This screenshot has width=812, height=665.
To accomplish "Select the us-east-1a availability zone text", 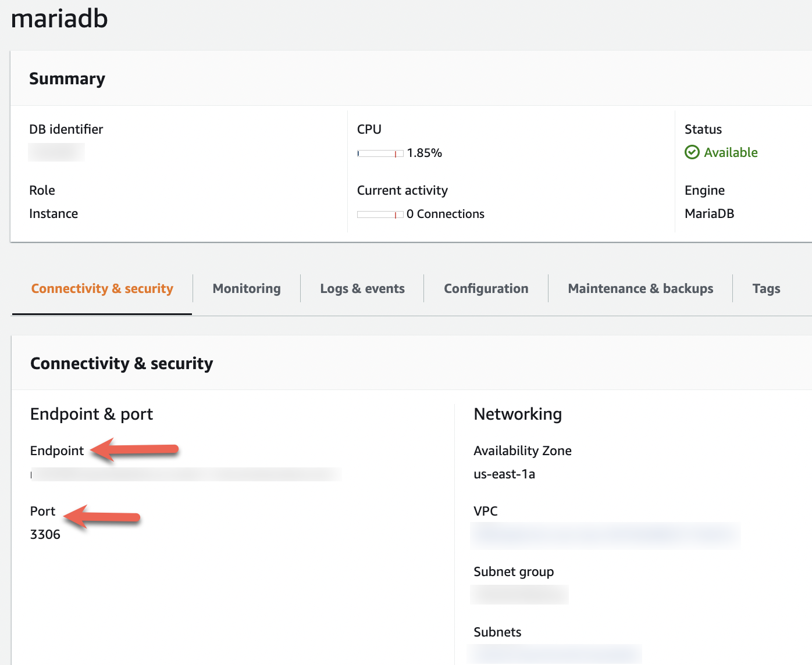I will coord(504,474).
